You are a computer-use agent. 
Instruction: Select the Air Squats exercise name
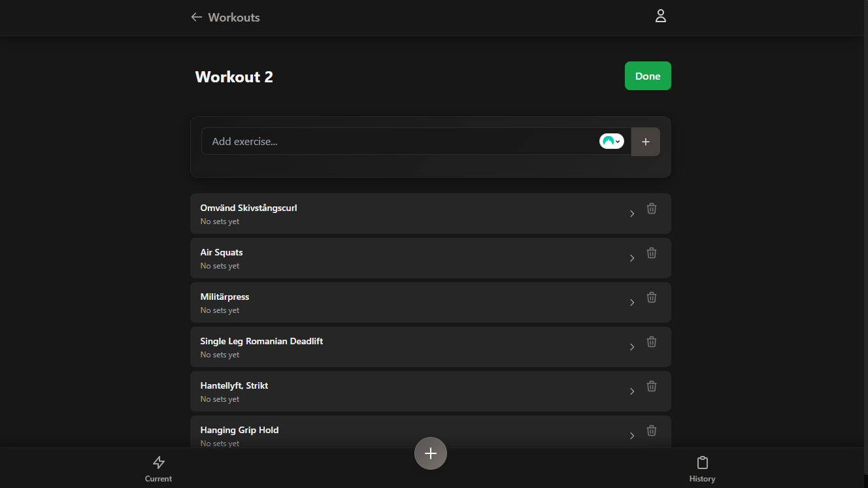coord(222,252)
